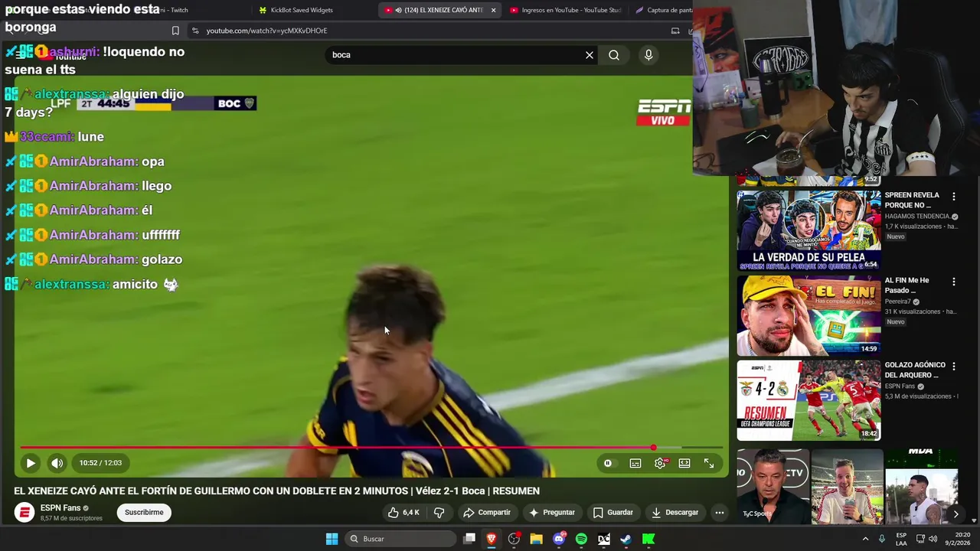Viewport: 980px width, 551px height.
Task: Show the next Shorts with the arrow
Action: coord(955,514)
